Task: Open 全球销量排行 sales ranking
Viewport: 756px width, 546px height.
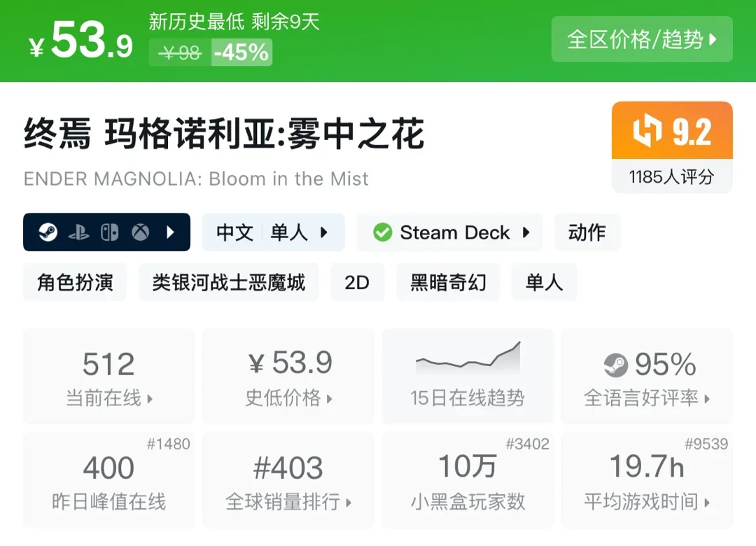Action: (x=288, y=480)
